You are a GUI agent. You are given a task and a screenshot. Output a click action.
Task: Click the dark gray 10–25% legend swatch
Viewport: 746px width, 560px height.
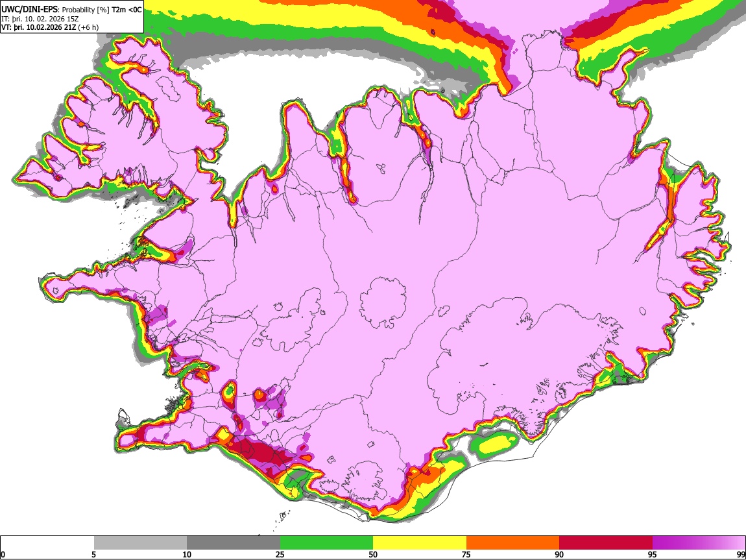pos(234,543)
